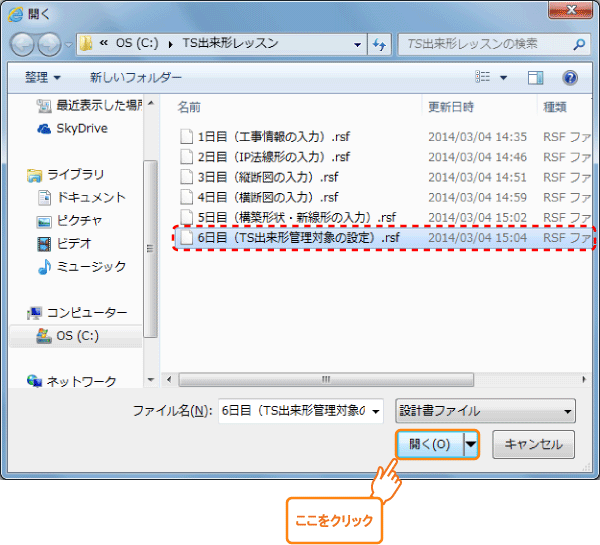The width and height of the screenshot is (600, 545).
Task: Expand the address bar path dropdown
Action: 357,45
